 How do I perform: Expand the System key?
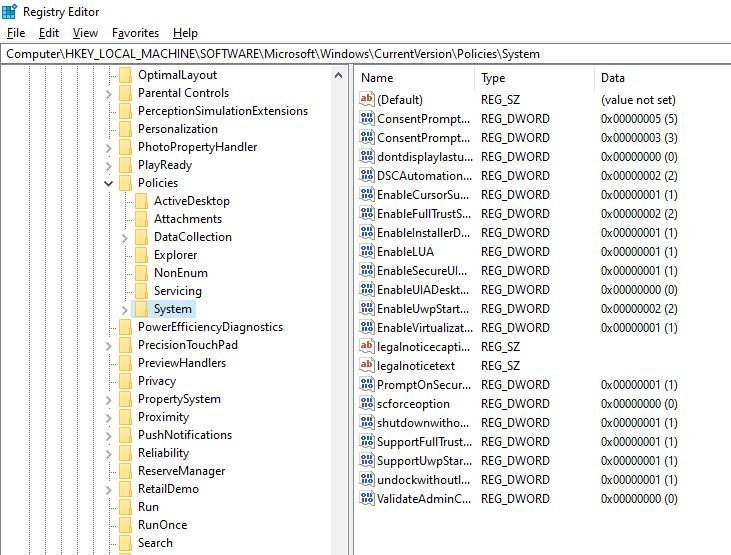(124, 310)
